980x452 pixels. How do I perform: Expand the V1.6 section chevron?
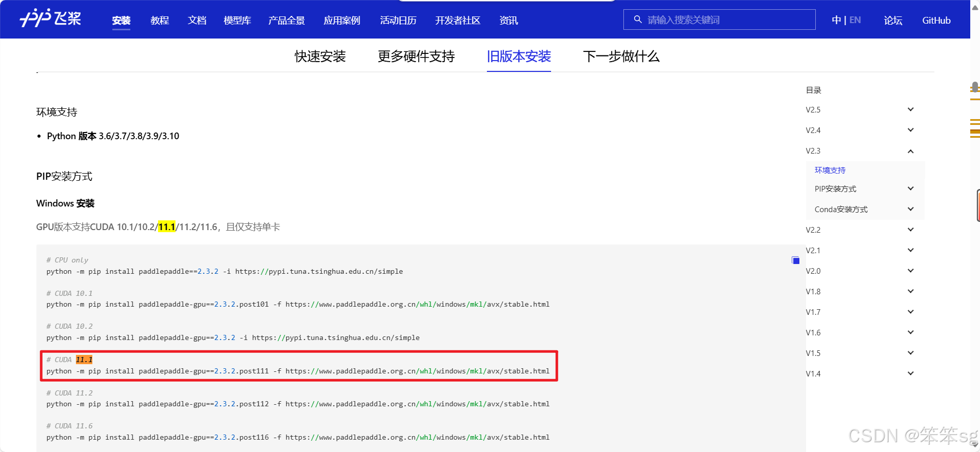911,332
